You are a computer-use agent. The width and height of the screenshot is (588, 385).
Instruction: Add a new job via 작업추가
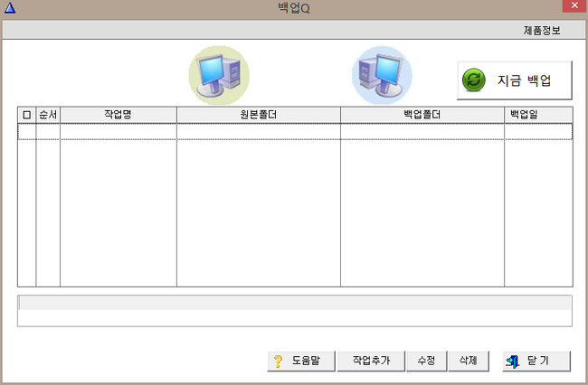click(371, 361)
